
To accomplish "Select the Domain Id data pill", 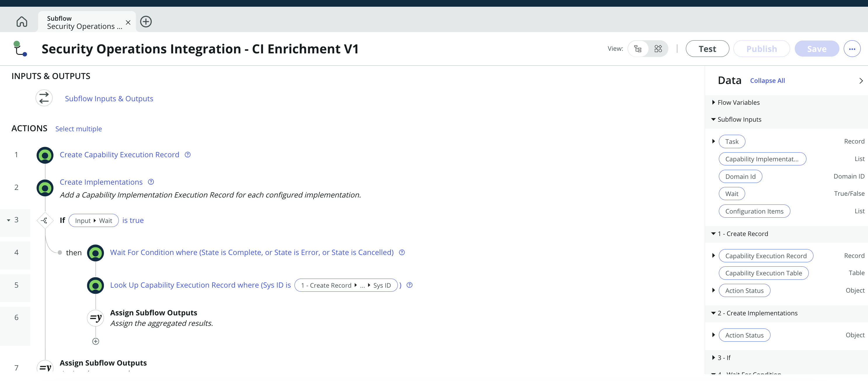I will pos(740,176).
